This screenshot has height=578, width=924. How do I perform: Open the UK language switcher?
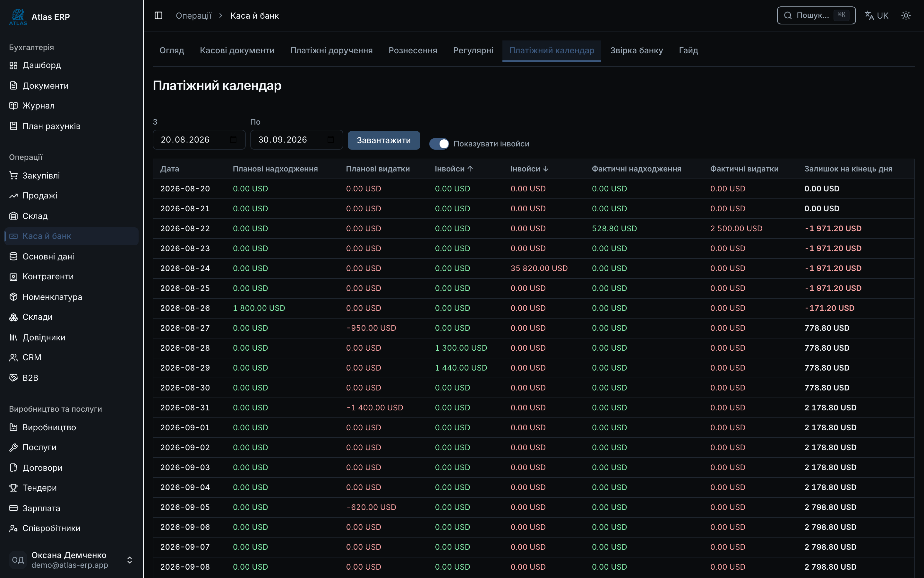coord(877,15)
